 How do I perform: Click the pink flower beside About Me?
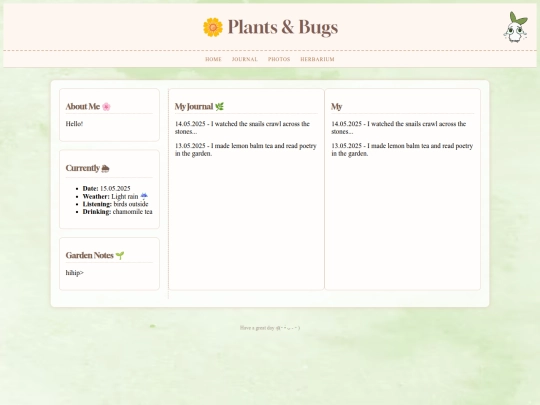(x=106, y=107)
